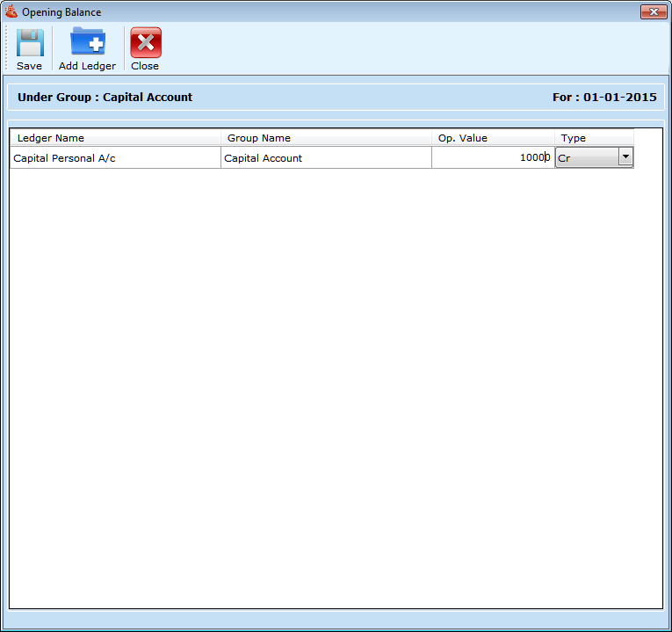This screenshot has width=672, height=632.
Task: Click the Group Name column header
Action: click(325, 138)
